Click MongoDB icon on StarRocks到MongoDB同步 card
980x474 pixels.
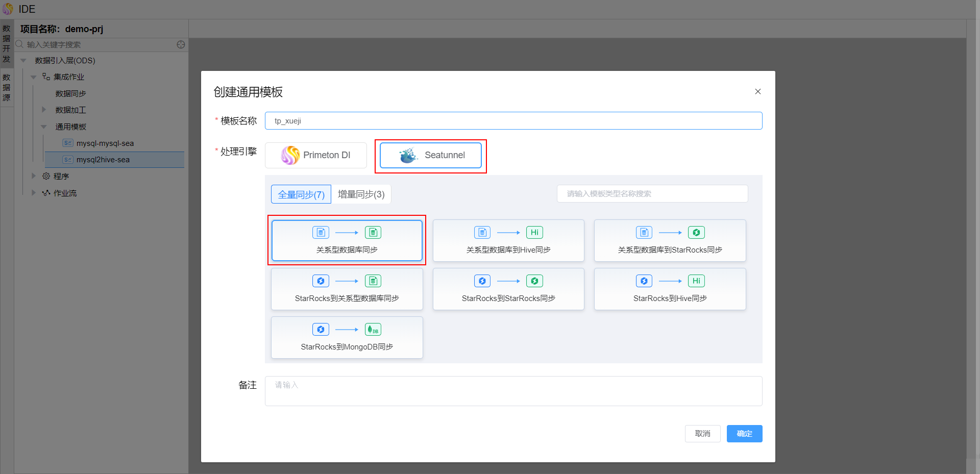click(373, 330)
